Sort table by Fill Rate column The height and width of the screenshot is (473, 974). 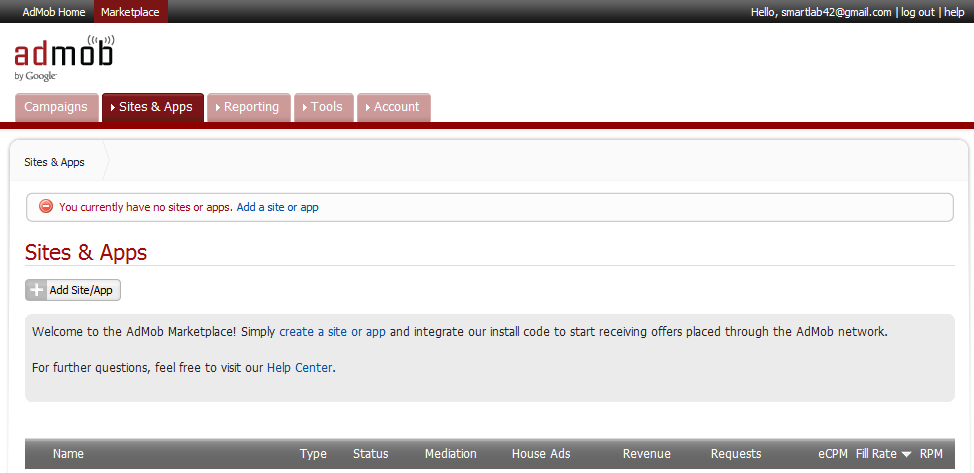[876, 454]
